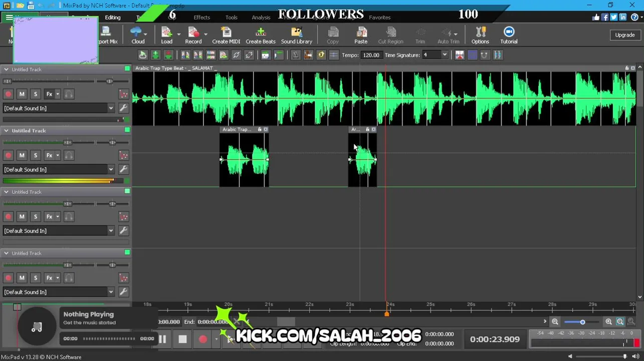
Task: Click the Tempo input field
Action: 371,55
